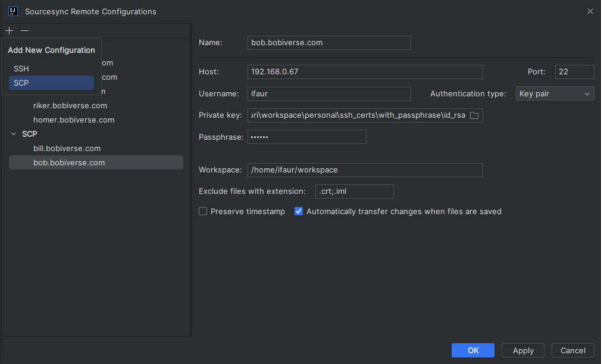This screenshot has width=601, height=364.
Task: Click the plus icon to add configuration
Action: [x=9, y=31]
